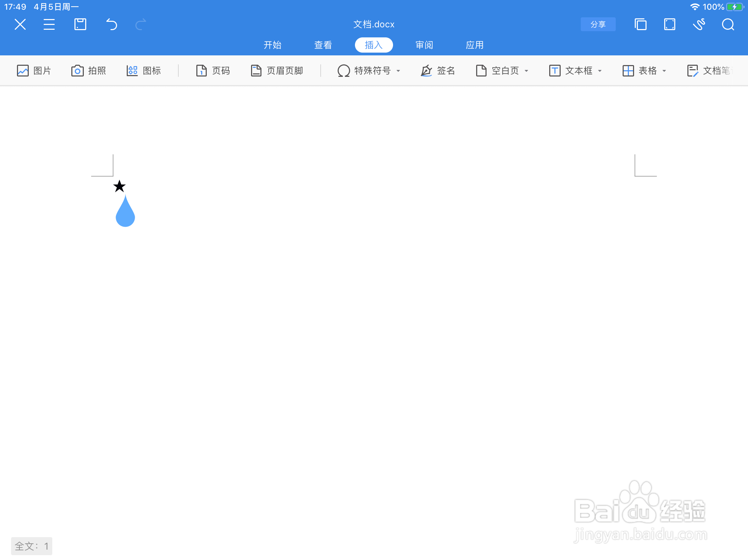
Task: Open the multi-window view icon
Action: point(640,24)
